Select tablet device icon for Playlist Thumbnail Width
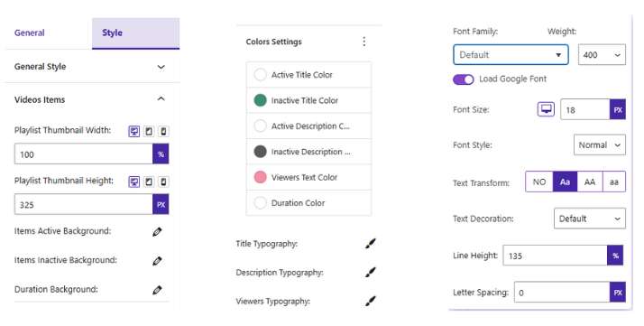The height and width of the screenshot is (326, 644). (x=149, y=132)
